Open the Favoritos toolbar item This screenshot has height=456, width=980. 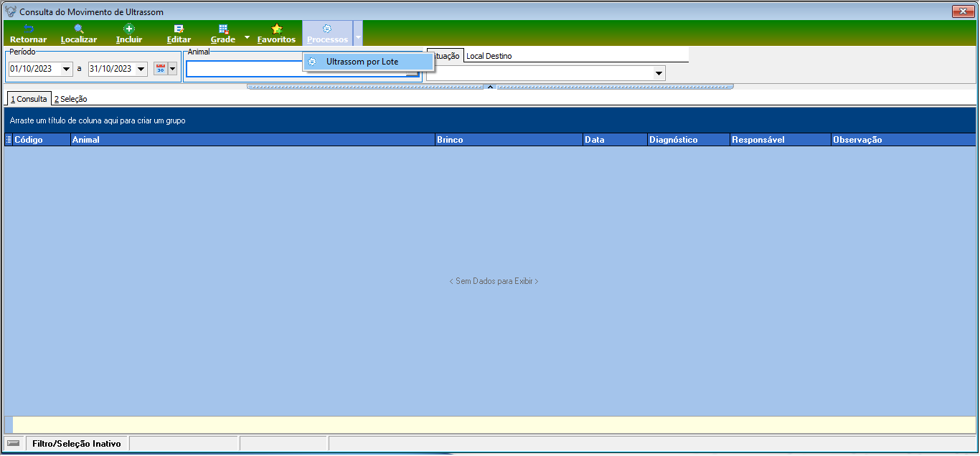(276, 34)
